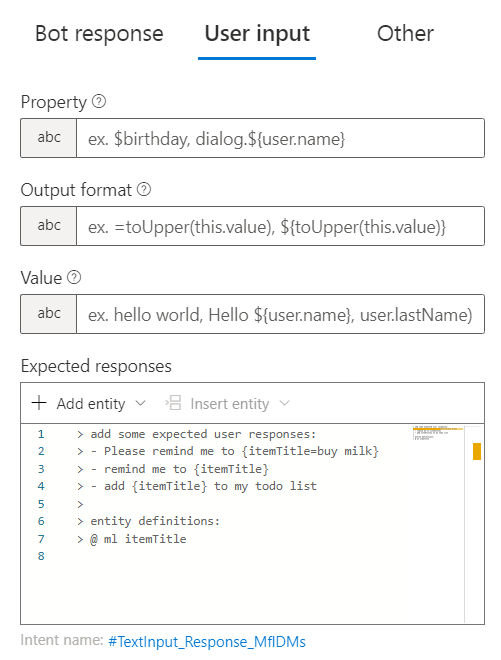Click the Add entity plus icon

39,403
